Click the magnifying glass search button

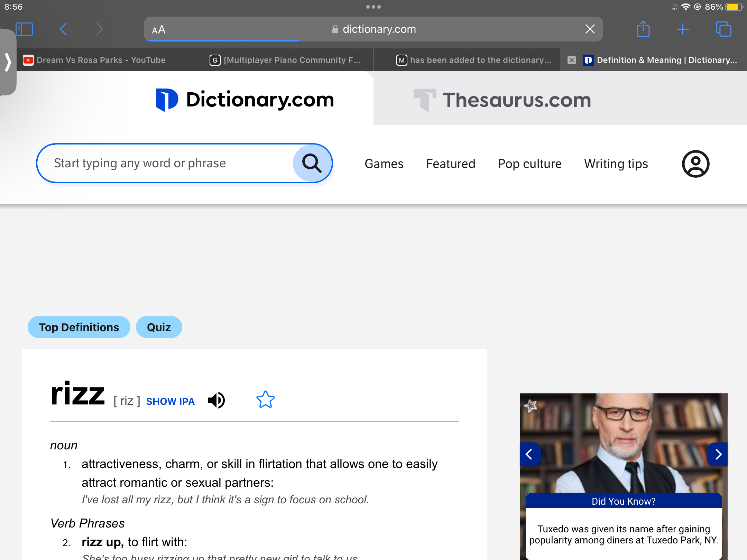(312, 163)
